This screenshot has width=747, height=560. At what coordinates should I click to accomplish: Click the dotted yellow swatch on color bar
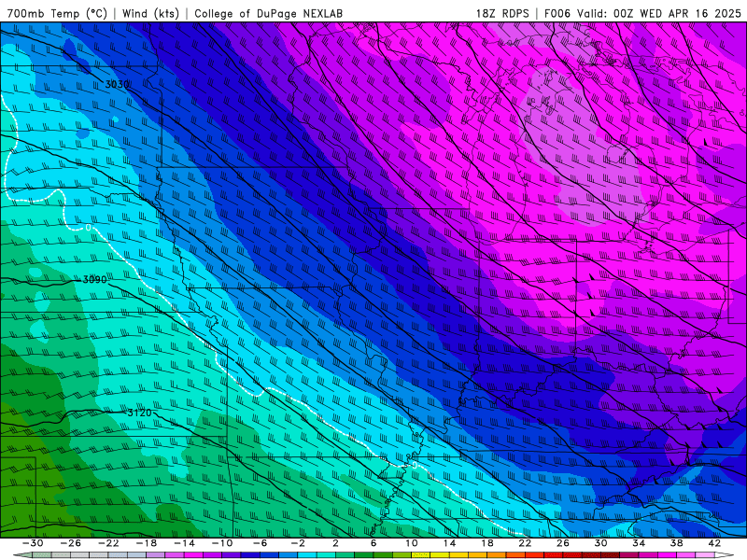click(421, 555)
